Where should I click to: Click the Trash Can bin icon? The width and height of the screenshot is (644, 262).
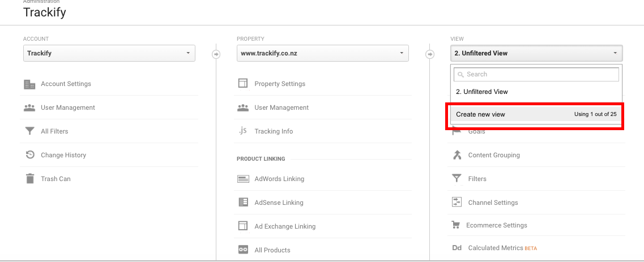[29, 179]
